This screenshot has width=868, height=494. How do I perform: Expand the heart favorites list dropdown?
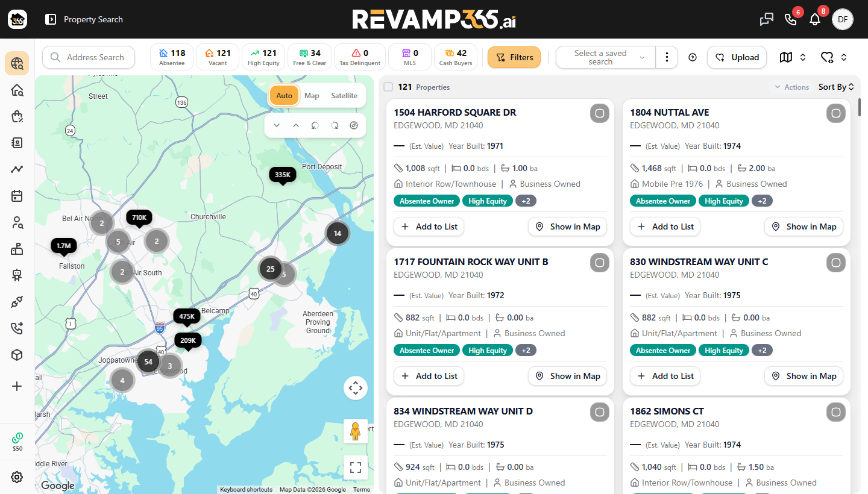click(834, 57)
